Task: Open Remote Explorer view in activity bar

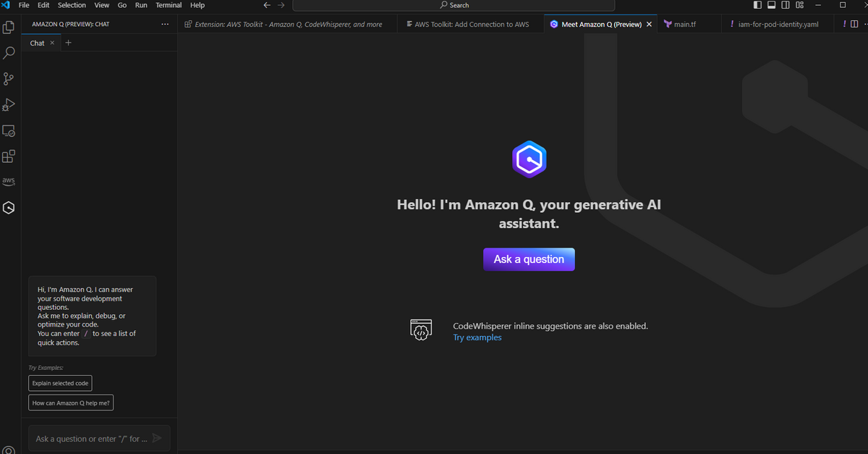Action: tap(9, 131)
